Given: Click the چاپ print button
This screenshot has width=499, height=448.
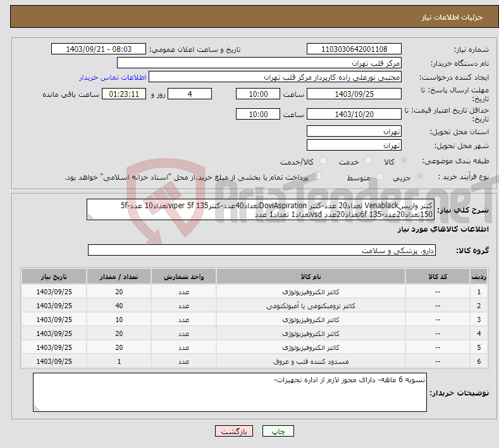Looking at the screenshot, I should (x=278, y=432).
